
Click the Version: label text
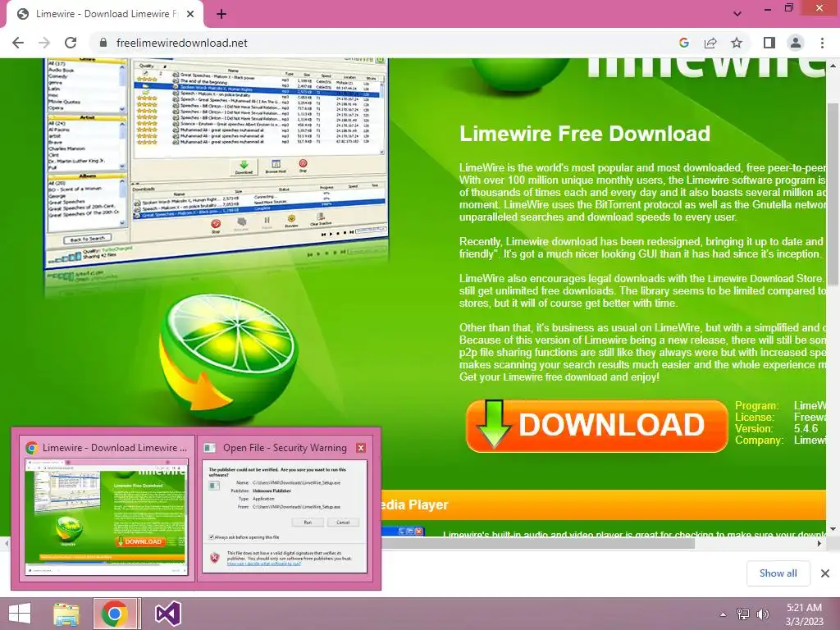pyautogui.click(x=755, y=428)
